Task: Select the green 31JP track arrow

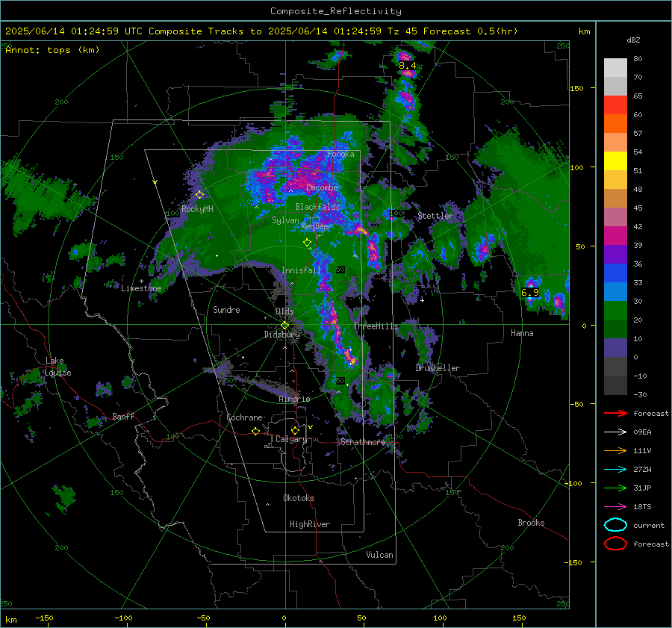Action: (x=615, y=488)
